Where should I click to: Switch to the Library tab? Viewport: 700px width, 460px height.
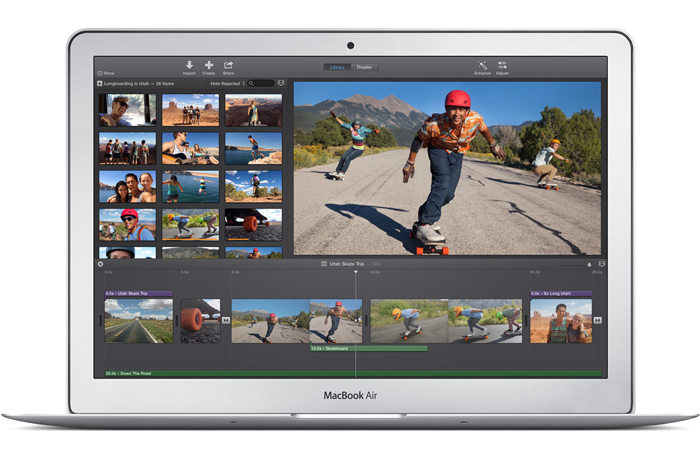(x=336, y=67)
